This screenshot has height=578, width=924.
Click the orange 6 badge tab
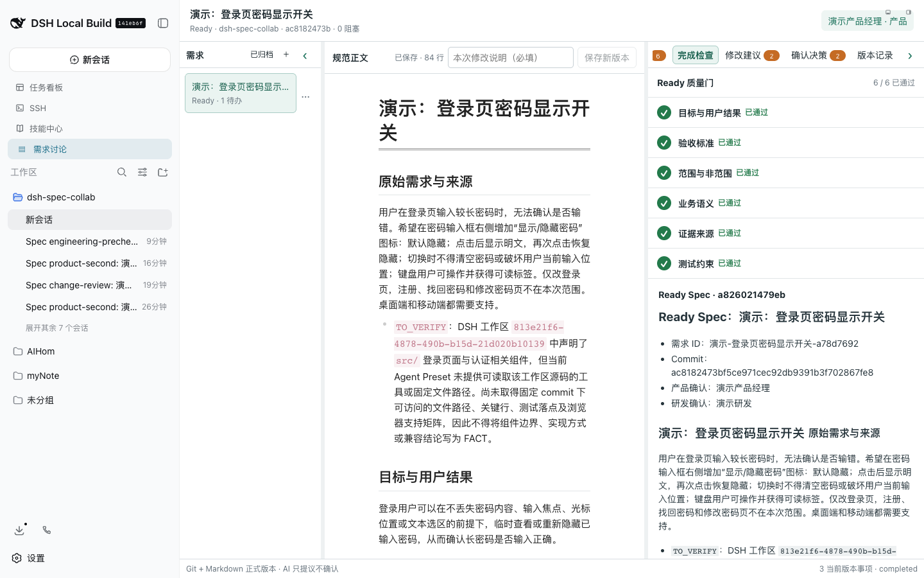(658, 56)
